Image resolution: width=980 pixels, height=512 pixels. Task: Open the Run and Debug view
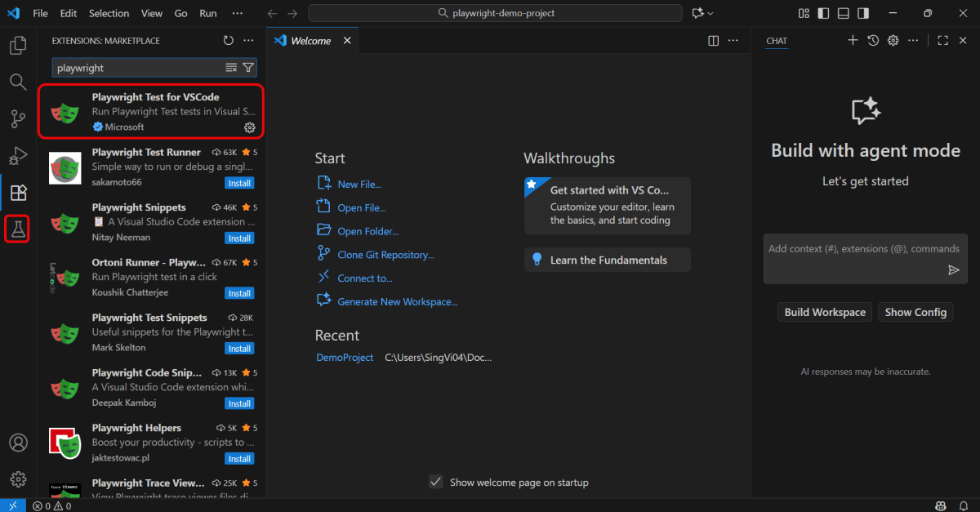pos(18,156)
